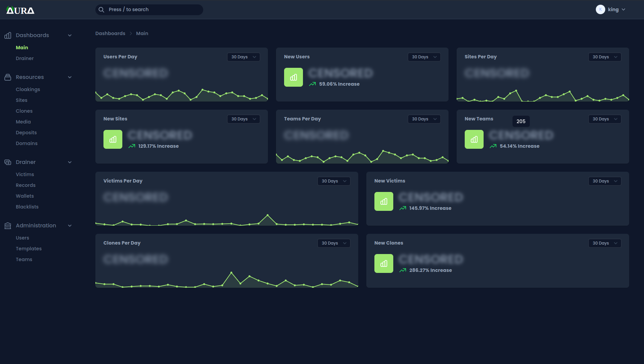Viewport: 644px width, 364px height.
Task: Open the Users Per Day 30 Days dropdown
Action: (x=243, y=57)
